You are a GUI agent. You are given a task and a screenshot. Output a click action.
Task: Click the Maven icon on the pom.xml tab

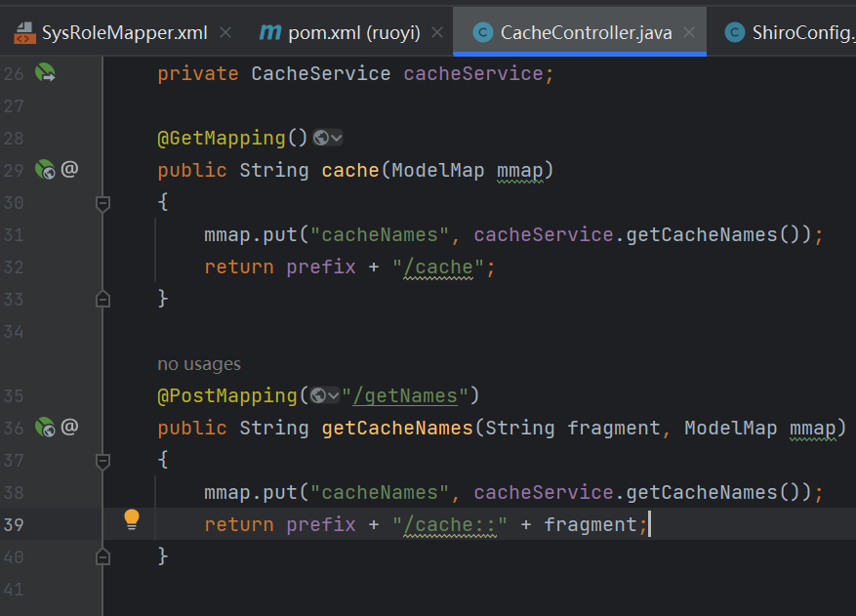[269, 33]
